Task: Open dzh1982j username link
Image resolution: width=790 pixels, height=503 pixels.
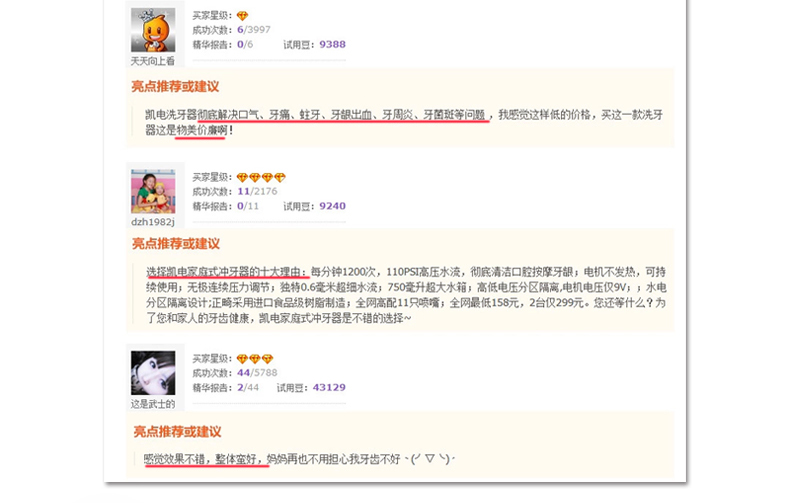Action: [x=153, y=222]
